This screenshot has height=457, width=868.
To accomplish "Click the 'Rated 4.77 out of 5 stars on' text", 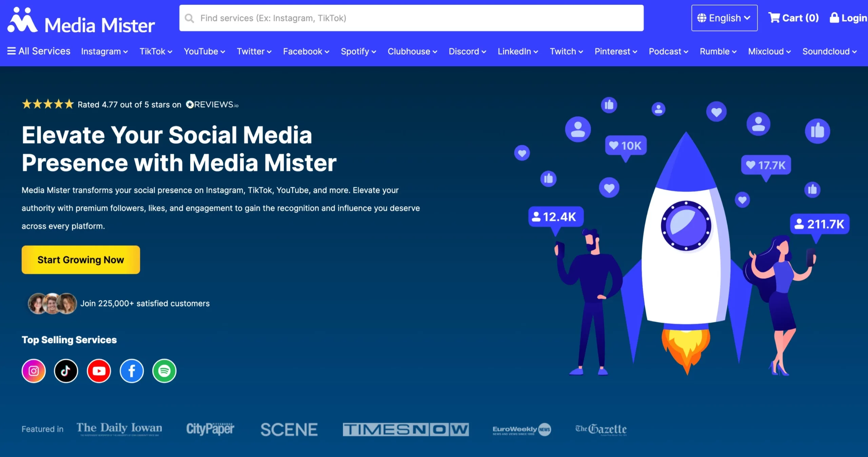I will [130, 104].
